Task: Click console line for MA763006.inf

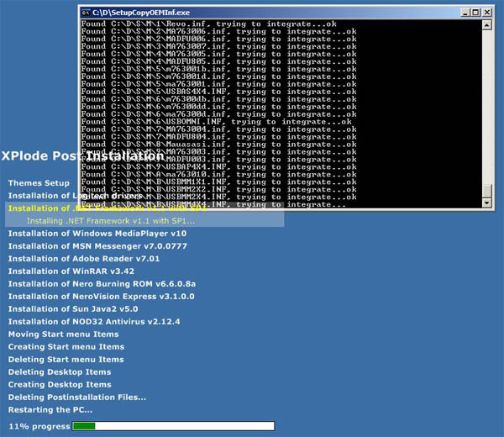Action: tap(218, 31)
